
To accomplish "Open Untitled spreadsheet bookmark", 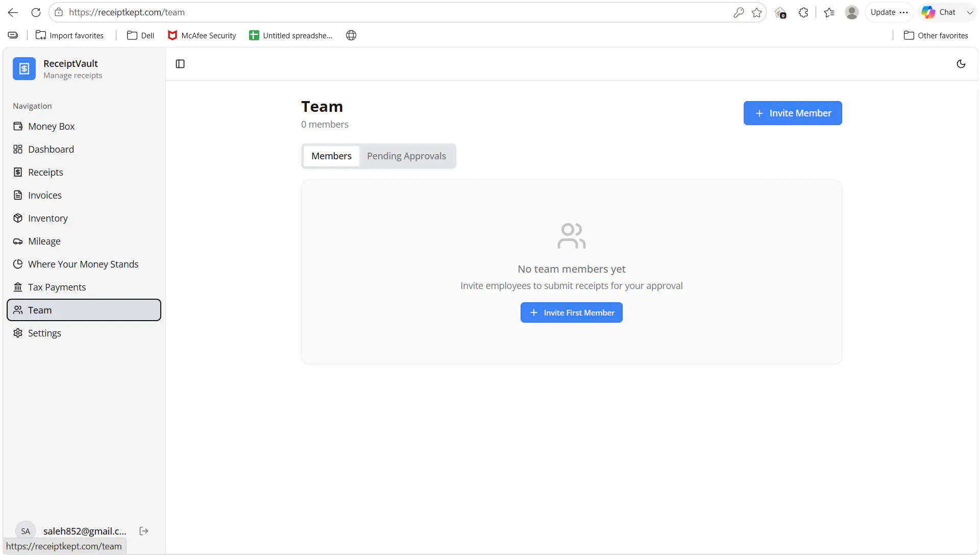I will tap(290, 35).
